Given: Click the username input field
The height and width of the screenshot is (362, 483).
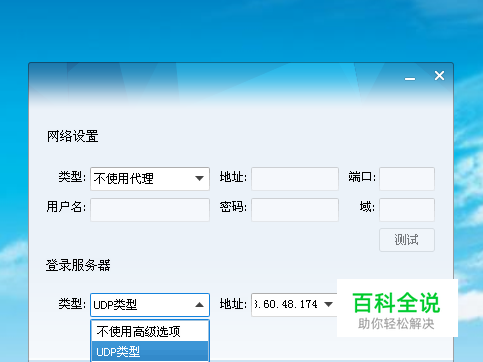Looking at the screenshot, I should 150,210.
